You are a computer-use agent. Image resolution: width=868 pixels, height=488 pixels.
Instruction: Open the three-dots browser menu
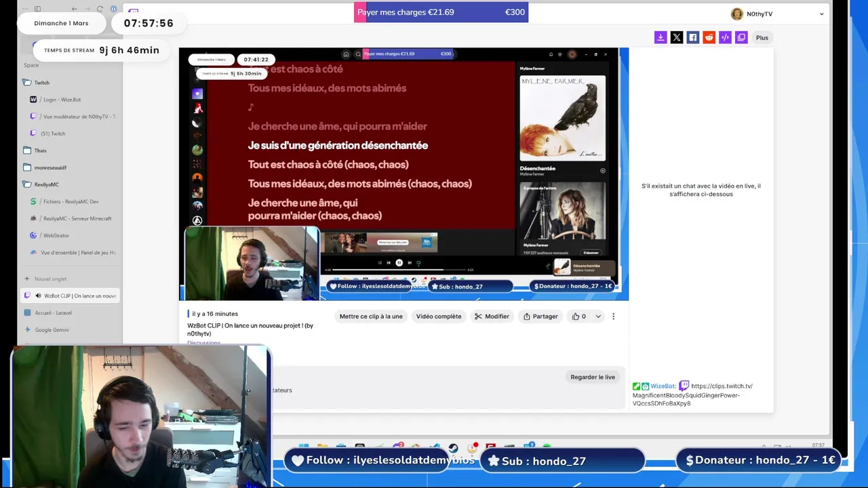(x=25, y=9)
